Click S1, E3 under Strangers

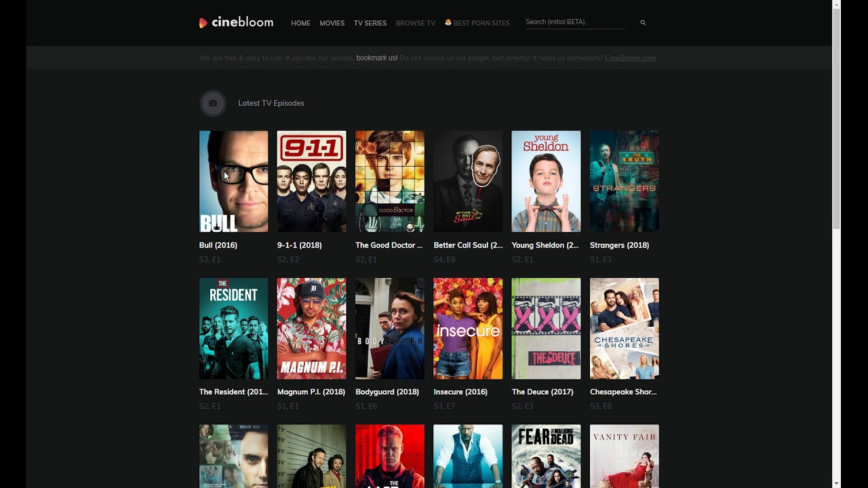click(601, 260)
